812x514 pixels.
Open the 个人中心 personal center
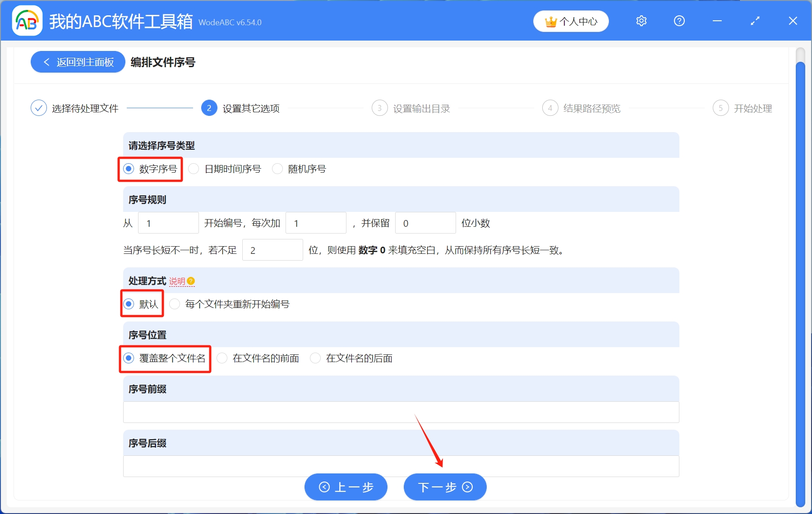570,21
